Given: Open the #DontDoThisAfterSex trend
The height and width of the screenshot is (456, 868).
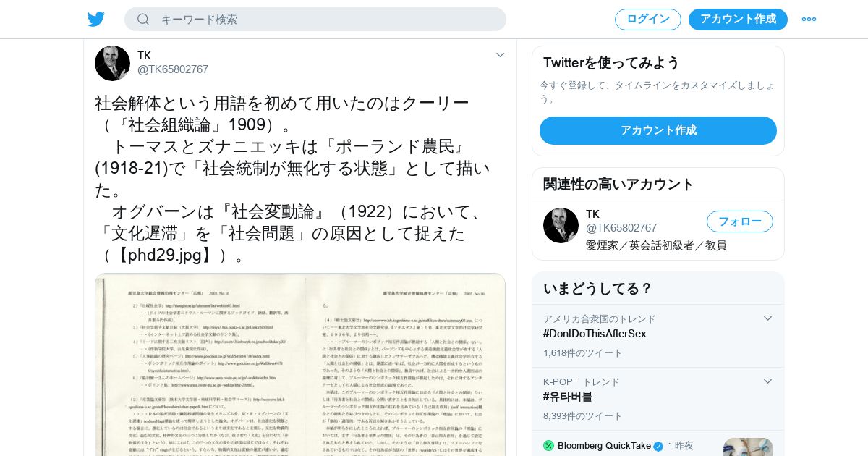Looking at the screenshot, I should click(595, 334).
